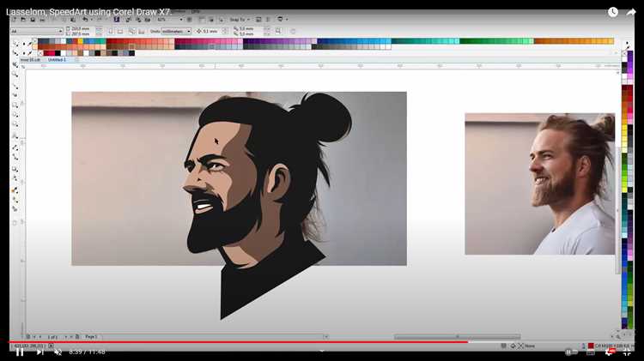
Task: Open the Snap To dropdown
Action: [x=240, y=19]
